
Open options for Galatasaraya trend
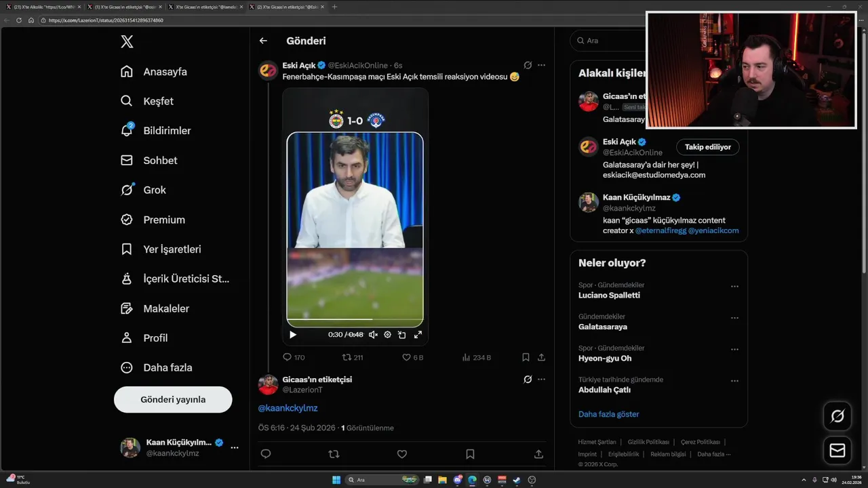click(734, 318)
